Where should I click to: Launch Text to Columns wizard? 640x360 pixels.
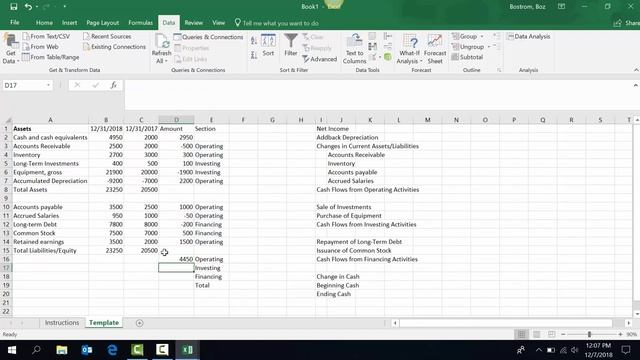354,49
